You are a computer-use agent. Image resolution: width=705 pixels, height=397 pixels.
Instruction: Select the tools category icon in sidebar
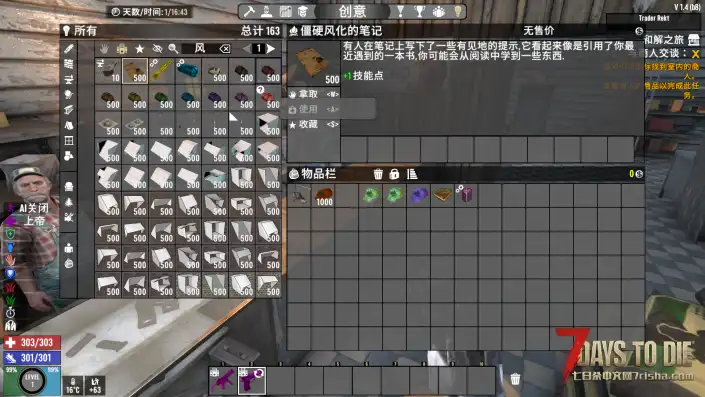coord(69,79)
